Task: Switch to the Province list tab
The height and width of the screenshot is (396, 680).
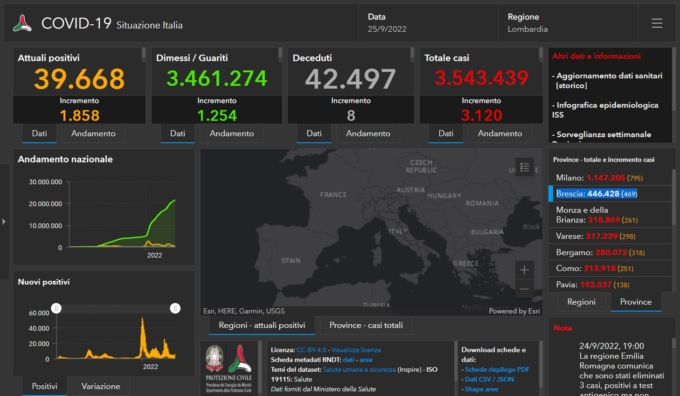Action: (x=635, y=302)
